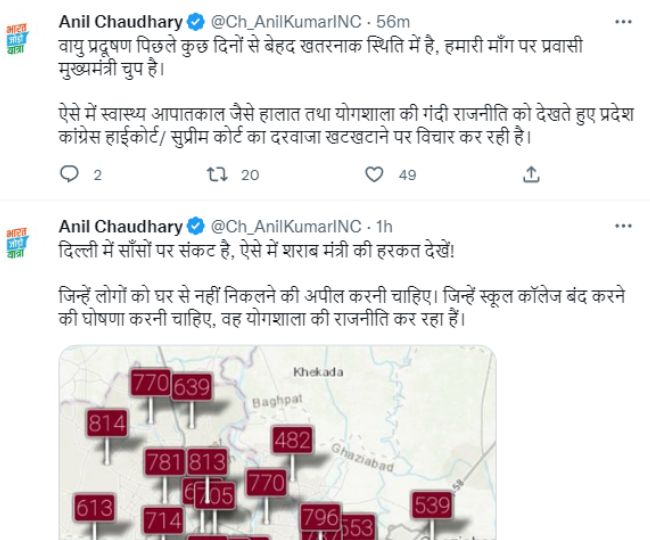Open more options on the 56m tweet

click(x=626, y=19)
